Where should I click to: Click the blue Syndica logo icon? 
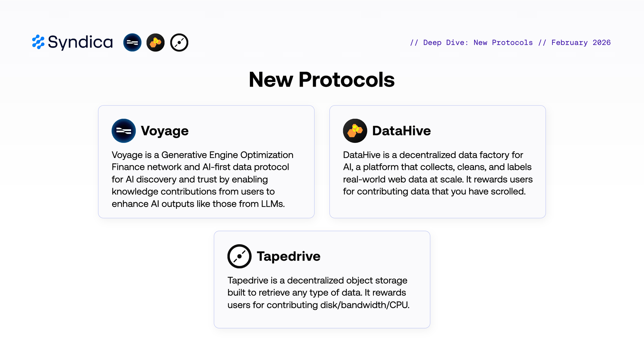pyautogui.click(x=38, y=42)
